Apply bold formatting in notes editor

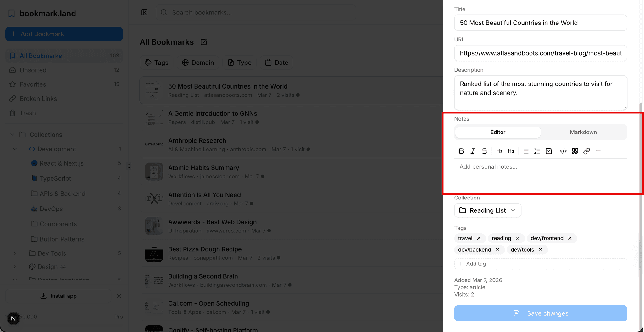[x=461, y=151]
